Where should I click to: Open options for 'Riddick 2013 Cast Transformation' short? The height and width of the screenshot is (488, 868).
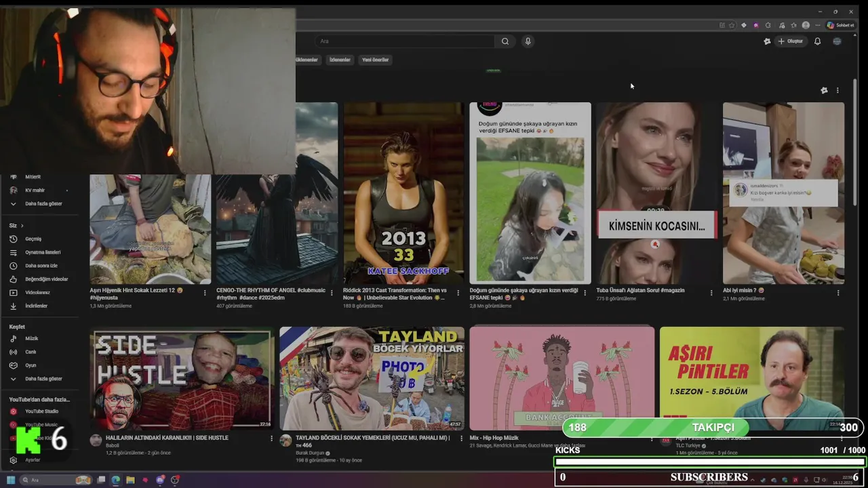[458, 293]
